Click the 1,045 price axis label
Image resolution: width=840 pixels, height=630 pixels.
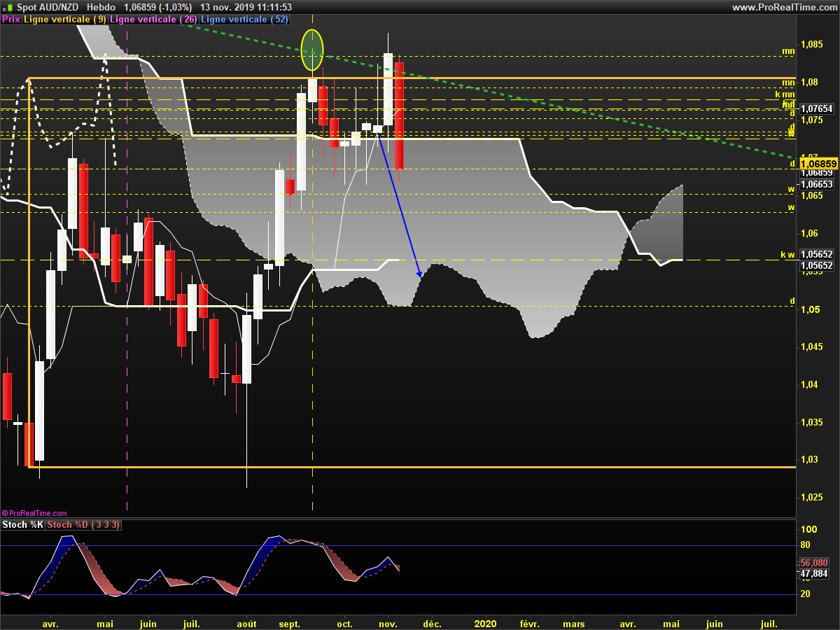click(x=811, y=346)
